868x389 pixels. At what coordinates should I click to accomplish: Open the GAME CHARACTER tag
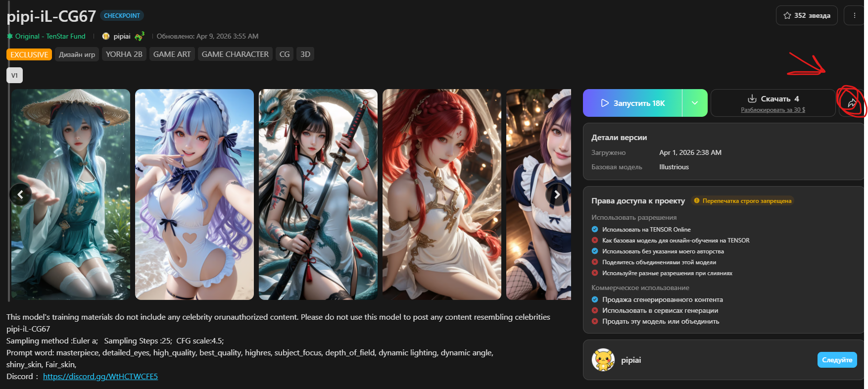tap(235, 54)
